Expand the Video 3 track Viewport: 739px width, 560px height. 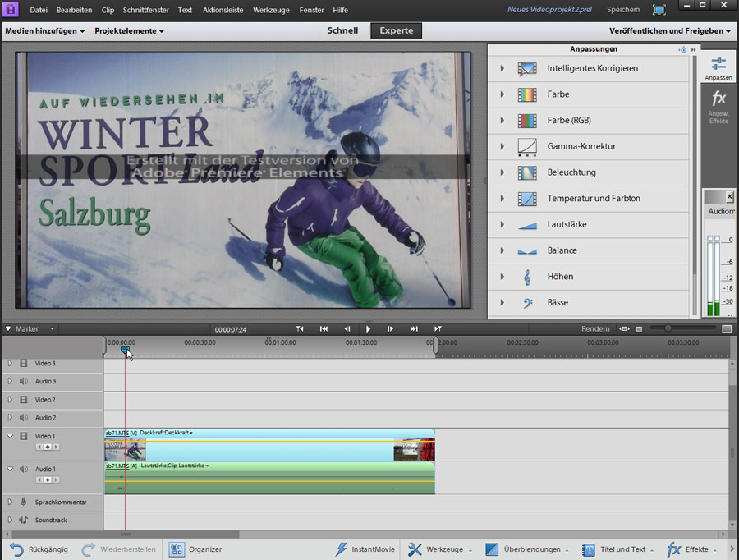click(10, 363)
